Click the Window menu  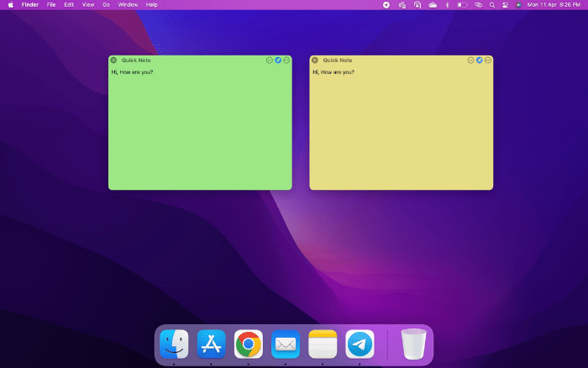pos(128,5)
